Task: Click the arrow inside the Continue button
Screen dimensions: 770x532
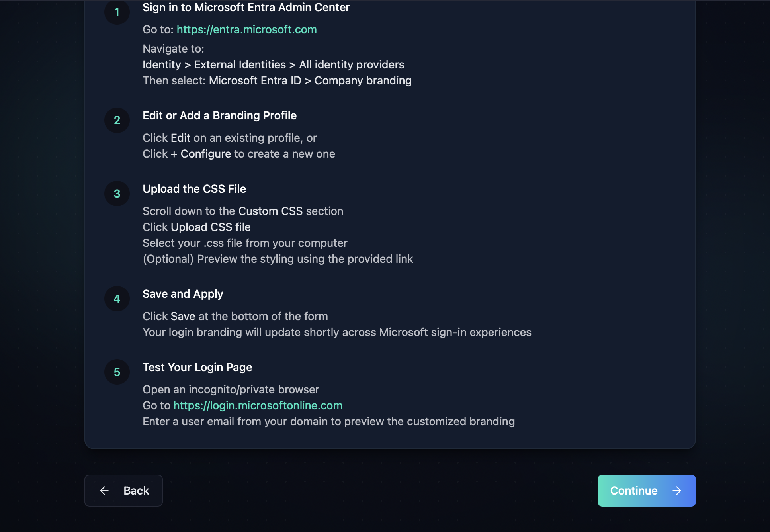Action: [x=677, y=491]
